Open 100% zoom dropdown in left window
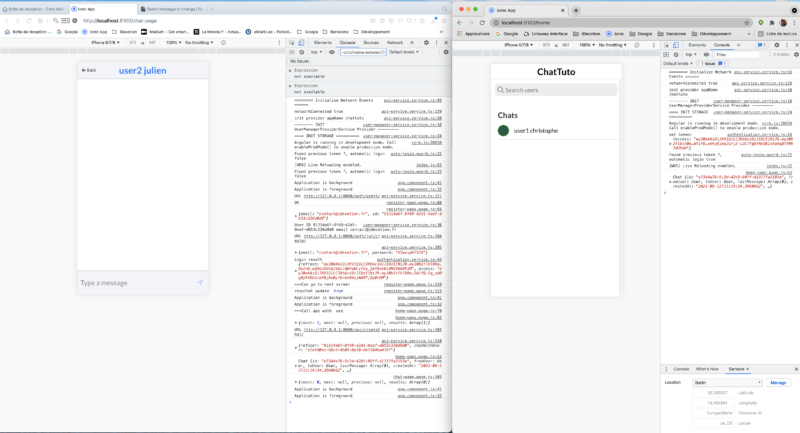Viewport: 800px width, 433px height. tap(173, 43)
